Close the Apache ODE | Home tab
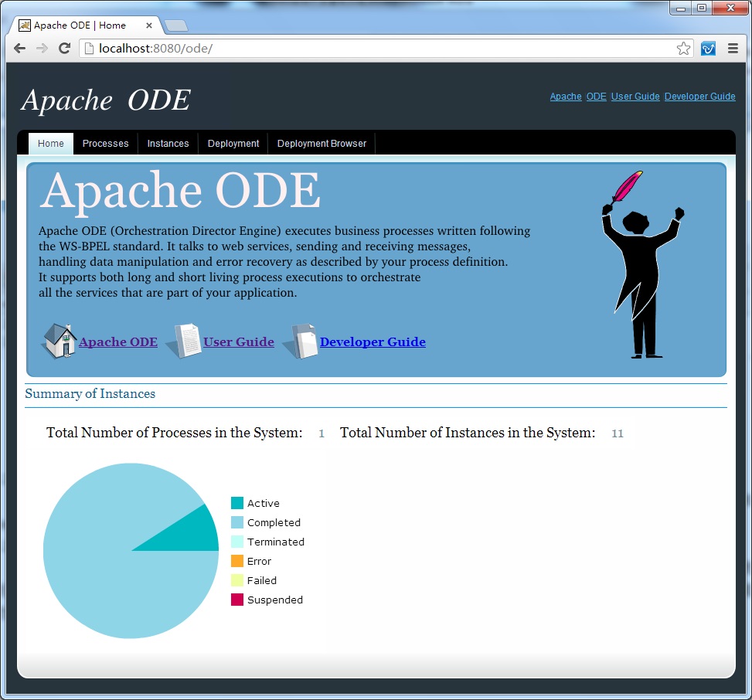The height and width of the screenshot is (700, 752). tap(149, 25)
